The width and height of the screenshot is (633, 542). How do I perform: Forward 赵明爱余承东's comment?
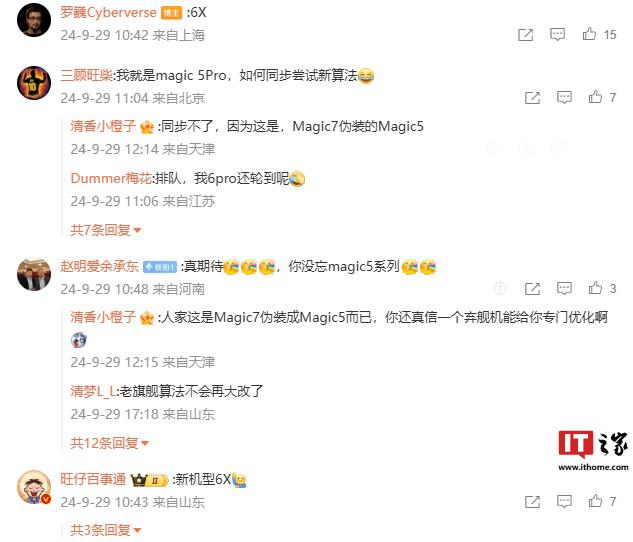pos(532,289)
